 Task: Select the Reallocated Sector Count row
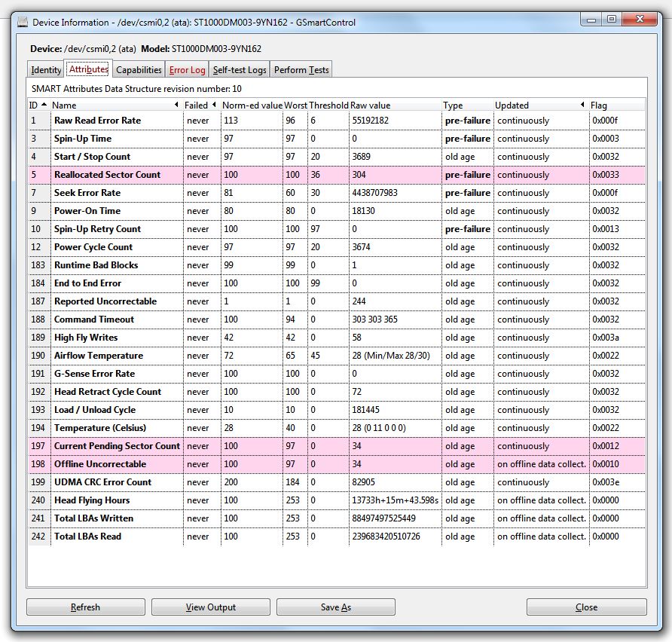click(107, 175)
